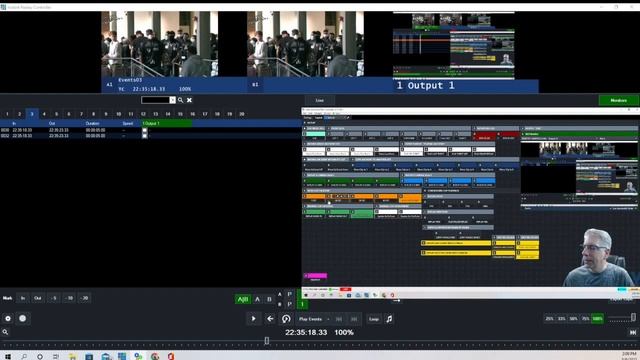This screenshot has height=360, width=640.
Task: Toggle the Loop button
Action: pyautogui.click(x=374, y=319)
